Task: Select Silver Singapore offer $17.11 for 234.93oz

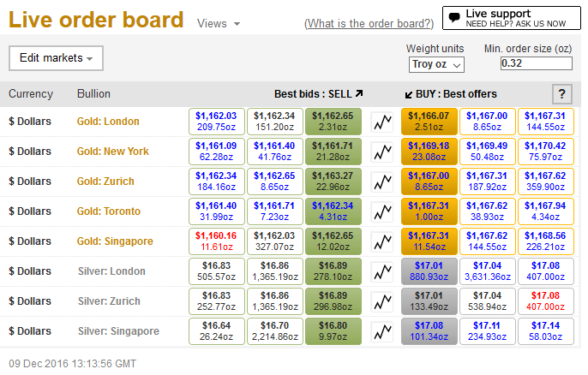Action: (488, 331)
